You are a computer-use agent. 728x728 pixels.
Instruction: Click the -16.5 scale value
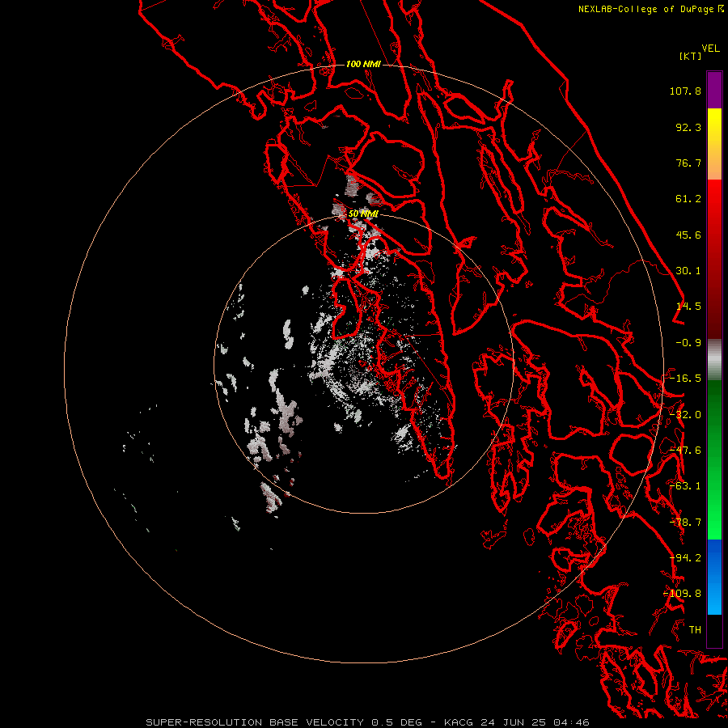[x=685, y=379]
